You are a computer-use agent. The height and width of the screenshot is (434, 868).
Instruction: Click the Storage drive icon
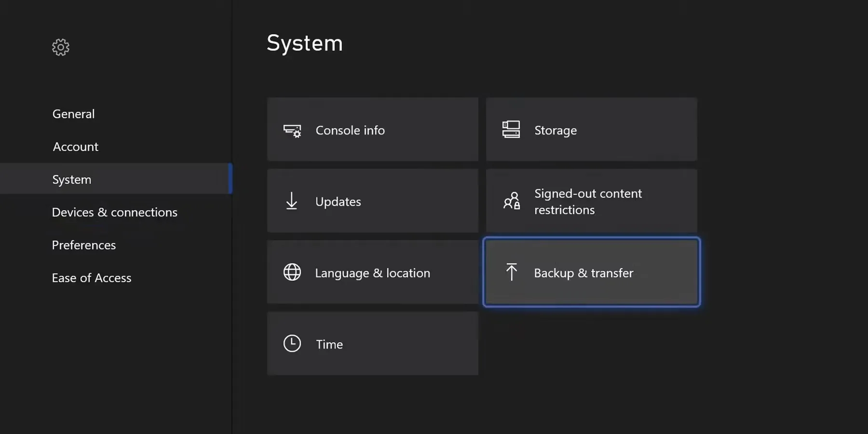pyautogui.click(x=511, y=130)
